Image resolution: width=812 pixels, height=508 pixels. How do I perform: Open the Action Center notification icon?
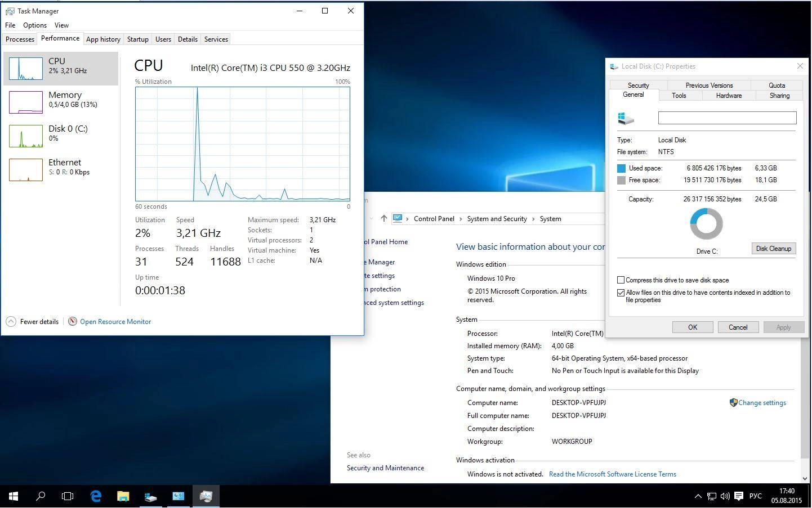(x=739, y=496)
